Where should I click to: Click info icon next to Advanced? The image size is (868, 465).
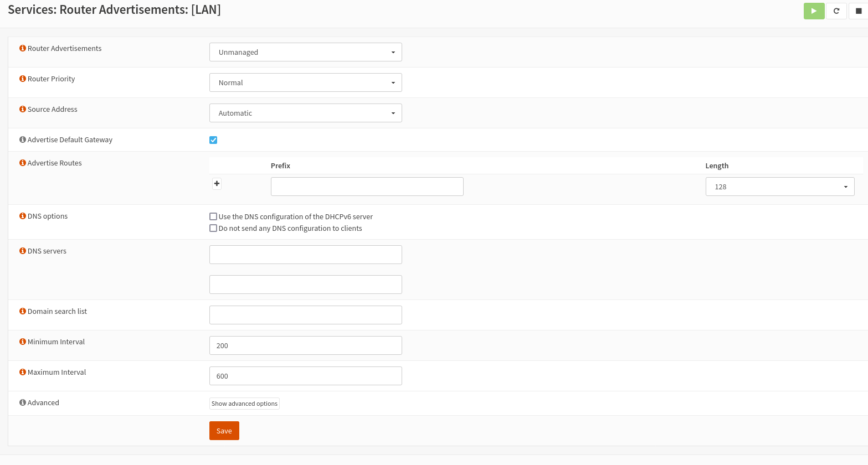(x=23, y=402)
